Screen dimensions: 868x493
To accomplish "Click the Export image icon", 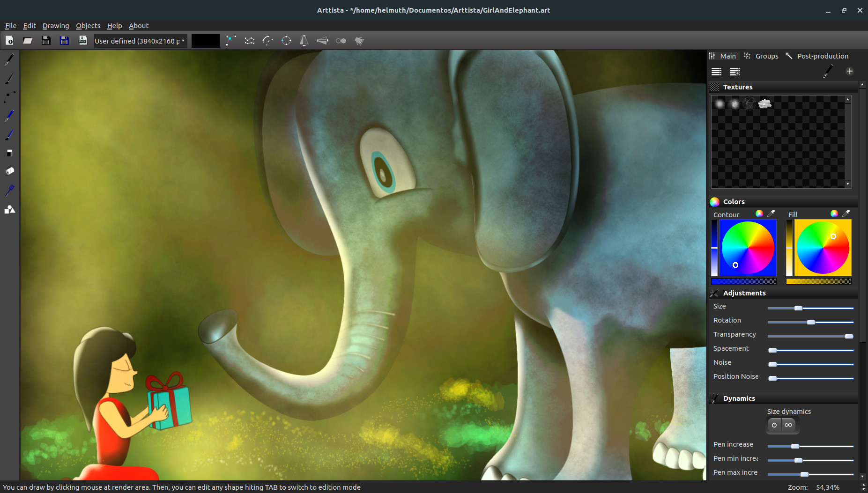I will click(82, 41).
